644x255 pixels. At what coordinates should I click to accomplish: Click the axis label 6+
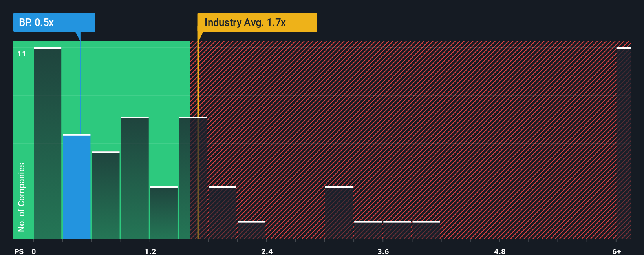click(617, 251)
